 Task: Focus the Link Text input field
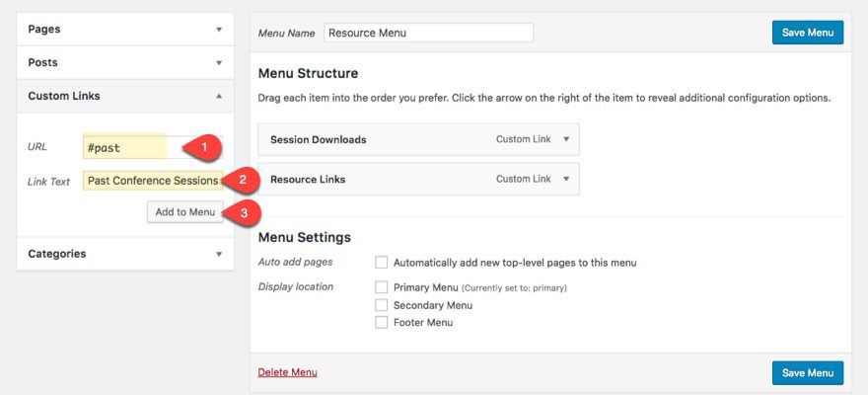coord(152,181)
